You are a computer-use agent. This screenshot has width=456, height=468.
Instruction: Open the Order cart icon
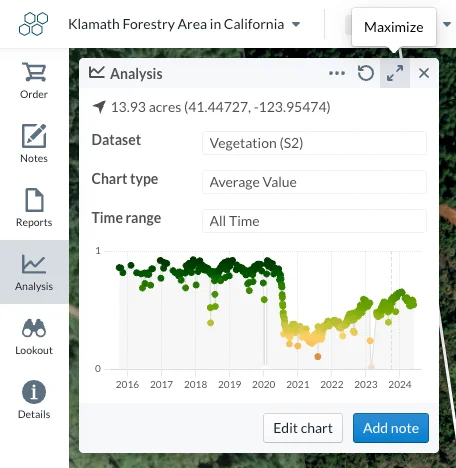click(34, 72)
